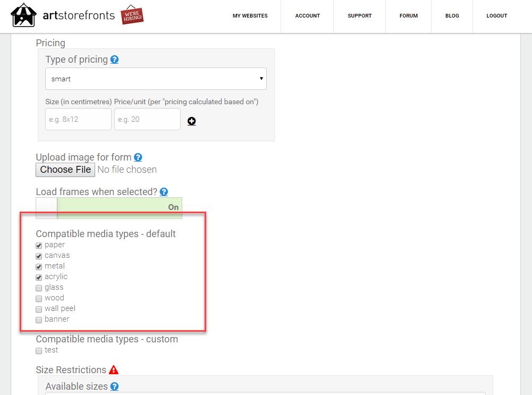The width and height of the screenshot is (532, 395).
Task: Open help icon for Load frames when selected
Action: [x=164, y=192]
